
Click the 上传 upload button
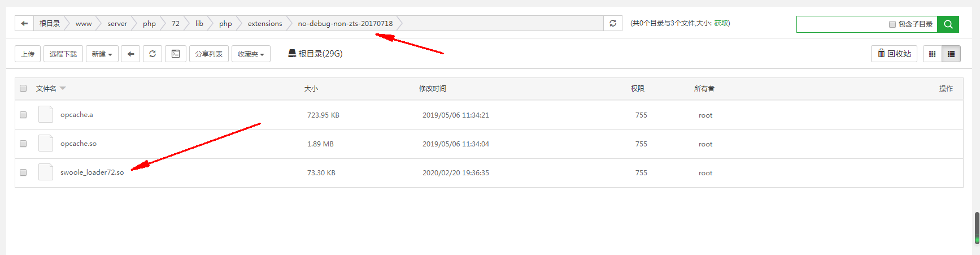coord(28,54)
